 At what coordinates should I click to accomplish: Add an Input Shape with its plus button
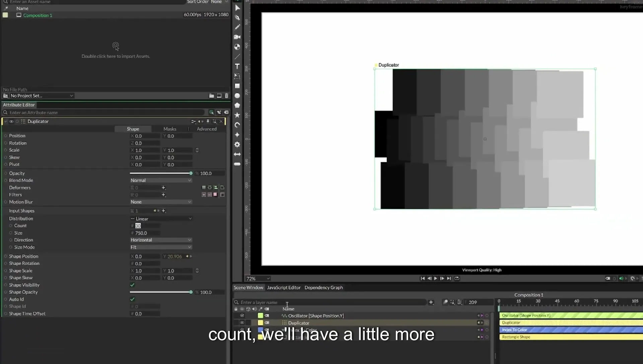pos(163,211)
